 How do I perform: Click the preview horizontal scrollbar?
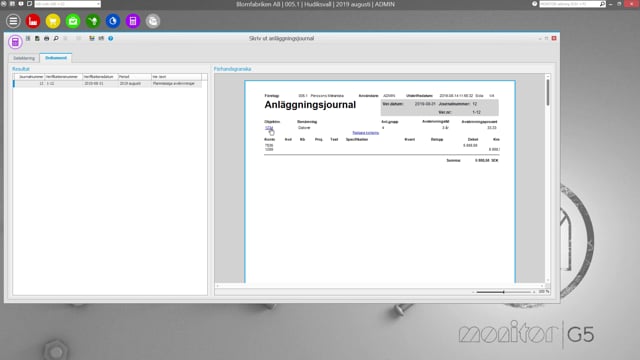[x=380, y=286]
